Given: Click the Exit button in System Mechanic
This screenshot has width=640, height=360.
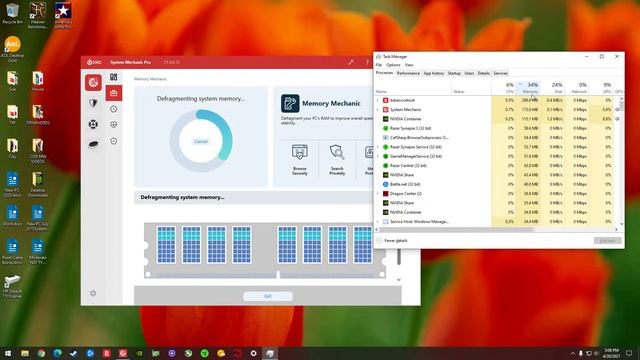Looking at the screenshot, I should click(268, 296).
